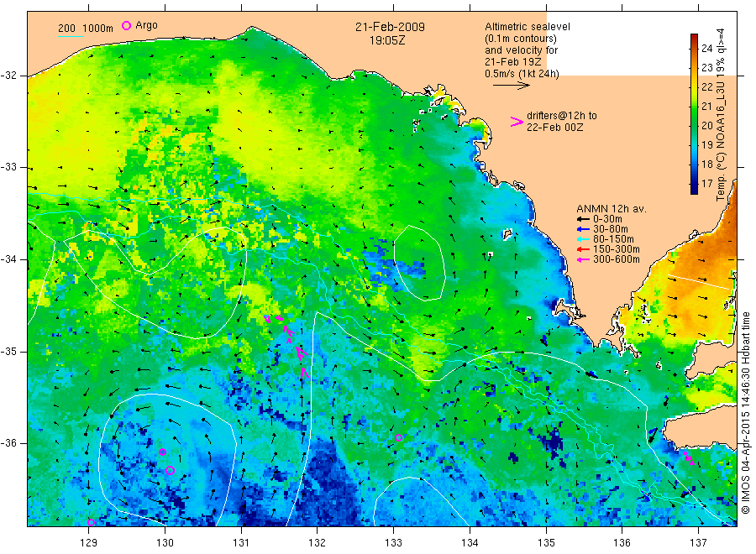Click the 0.5m/s velocity scale arrow
The image size is (756, 554).
pyautogui.click(x=511, y=86)
